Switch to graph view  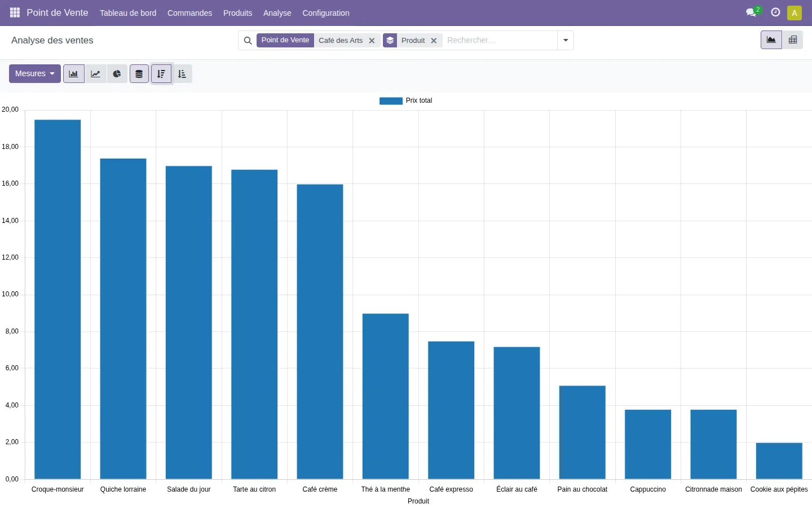(771, 40)
